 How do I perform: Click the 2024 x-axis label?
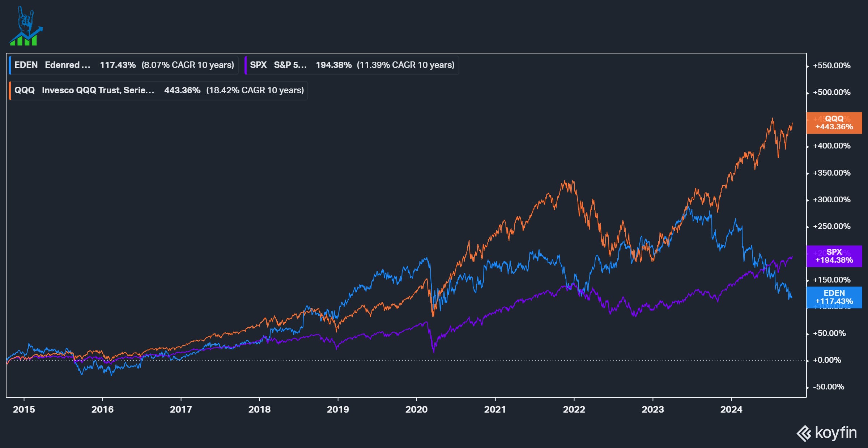pos(731,409)
